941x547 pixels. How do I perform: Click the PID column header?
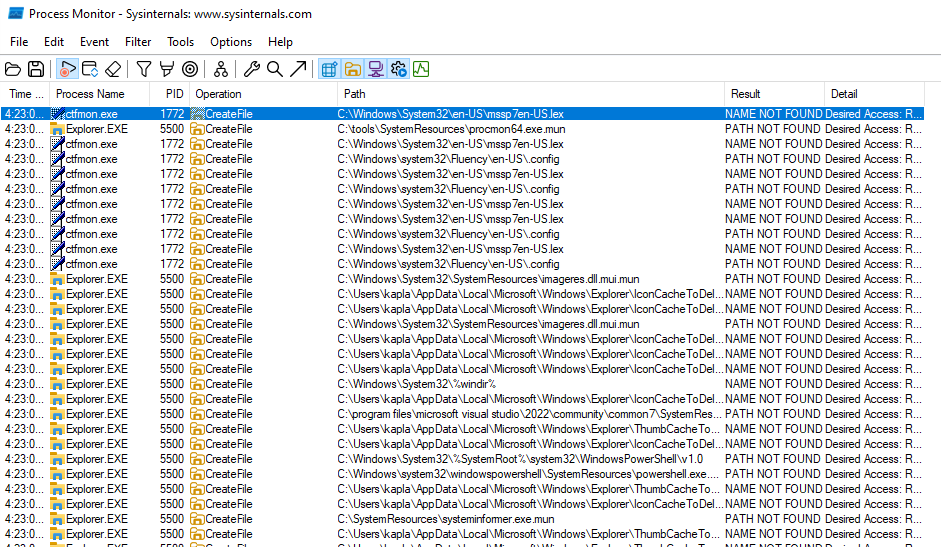pos(170,94)
